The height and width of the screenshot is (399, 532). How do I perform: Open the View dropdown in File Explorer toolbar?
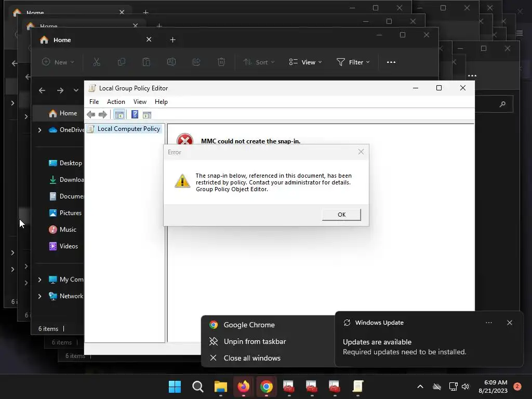305,62
